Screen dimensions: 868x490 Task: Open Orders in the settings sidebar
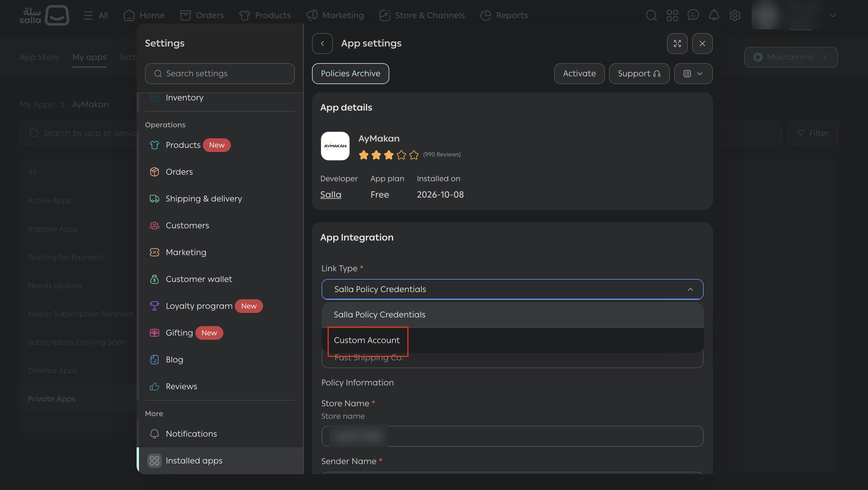tap(219, 172)
